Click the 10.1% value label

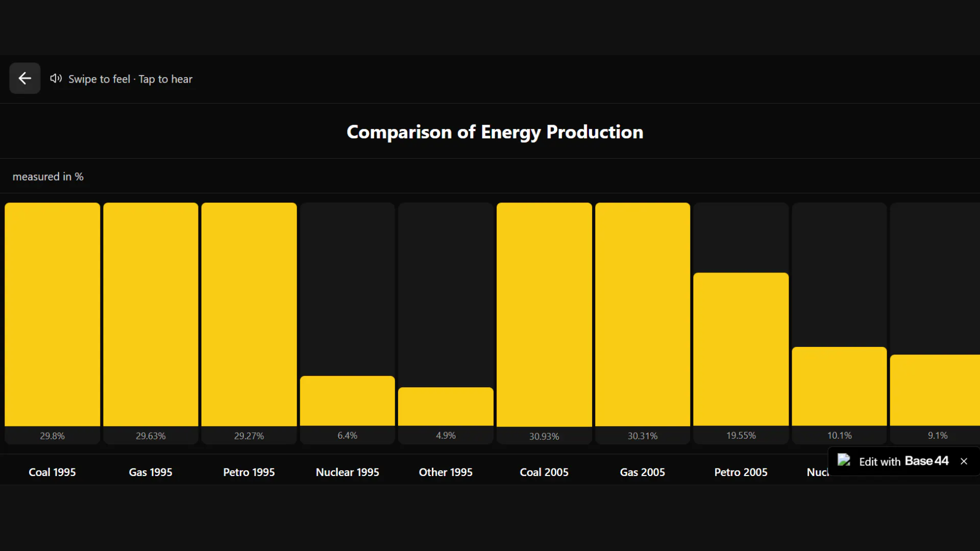click(839, 435)
